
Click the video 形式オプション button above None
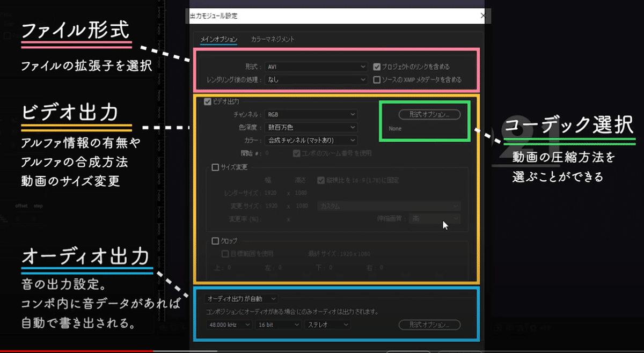(x=430, y=114)
